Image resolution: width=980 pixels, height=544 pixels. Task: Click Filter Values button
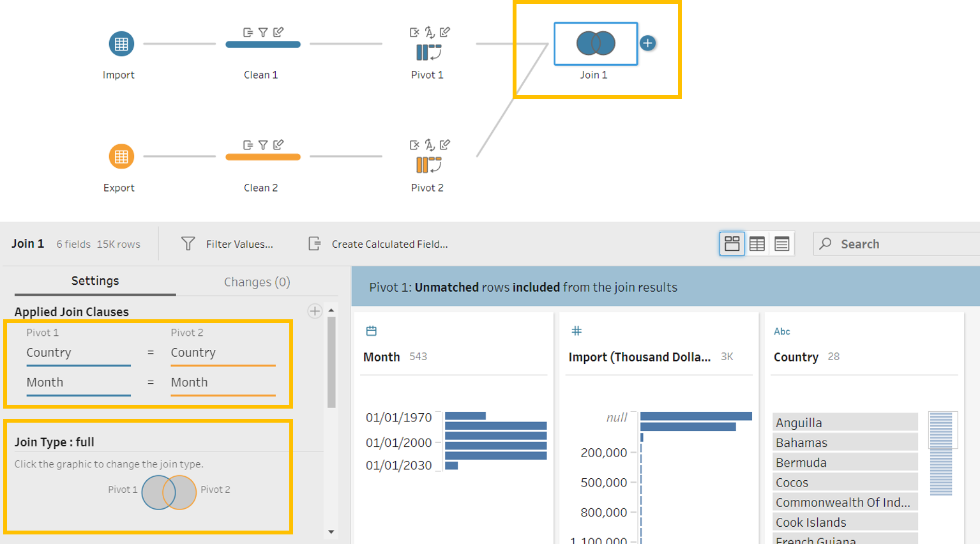pyautogui.click(x=228, y=244)
